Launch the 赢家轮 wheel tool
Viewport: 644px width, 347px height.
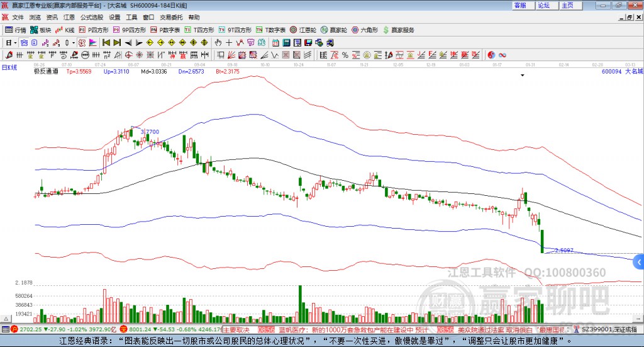coord(334,30)
